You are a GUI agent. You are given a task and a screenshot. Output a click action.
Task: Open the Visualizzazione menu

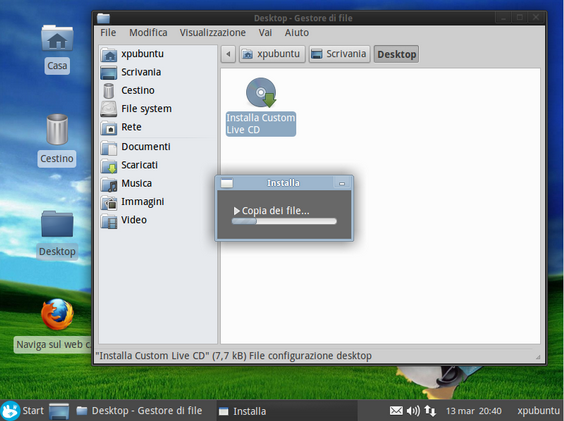pyautogui.click(x=213, y=33)
